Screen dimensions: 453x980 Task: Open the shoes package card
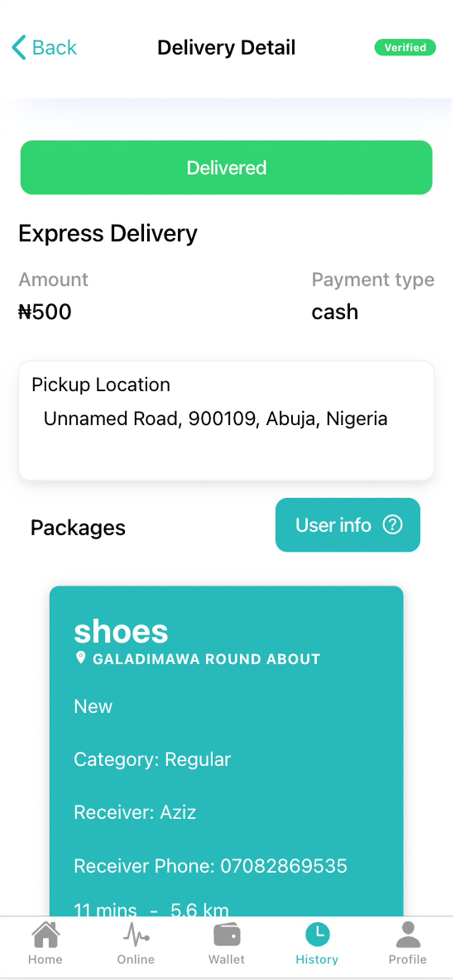[x=226, y=751]
